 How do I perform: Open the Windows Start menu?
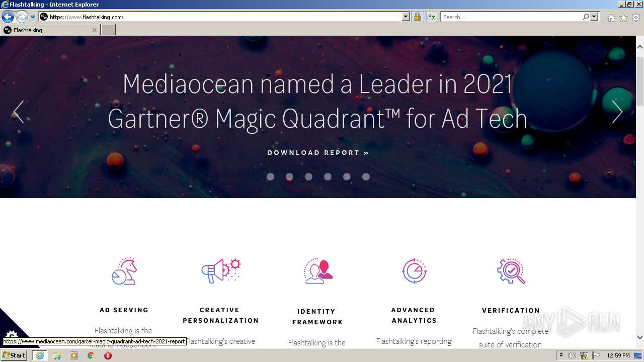[14, 355]
